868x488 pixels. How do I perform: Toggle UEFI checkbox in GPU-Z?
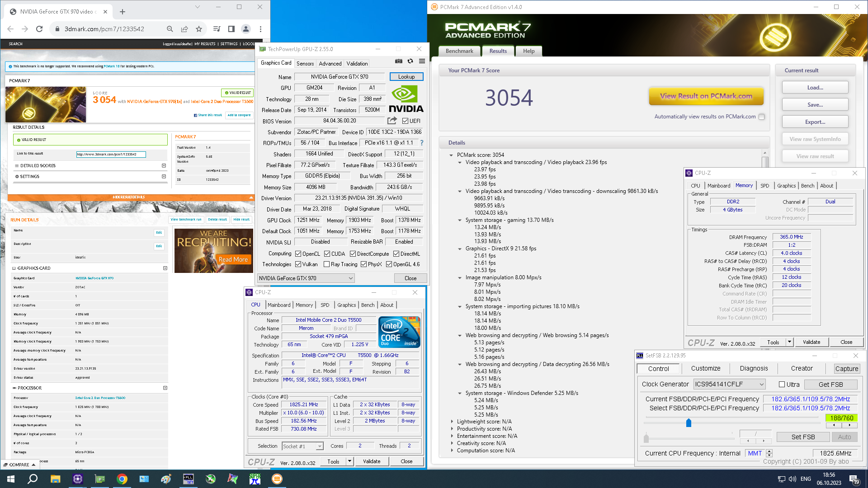(x=405, y=121)
